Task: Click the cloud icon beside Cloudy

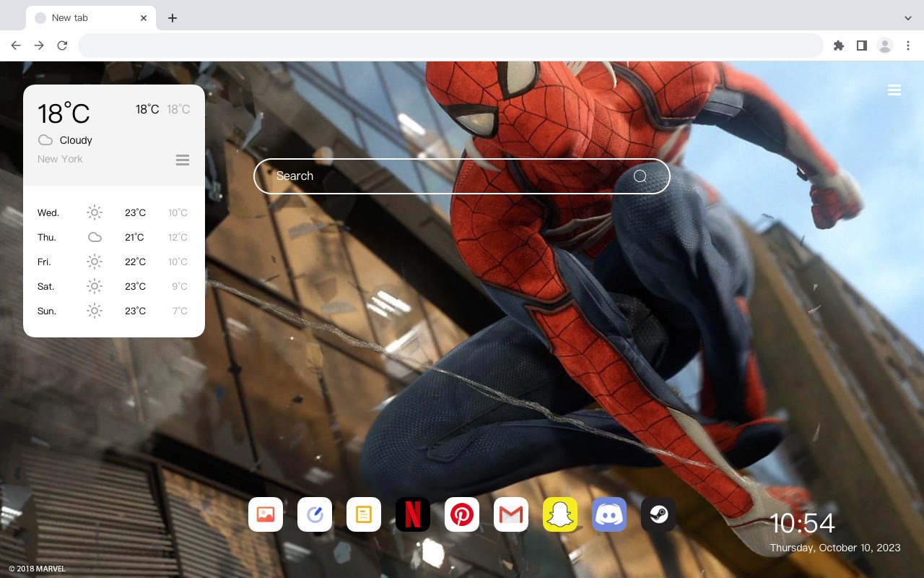Action: (45, 140)
